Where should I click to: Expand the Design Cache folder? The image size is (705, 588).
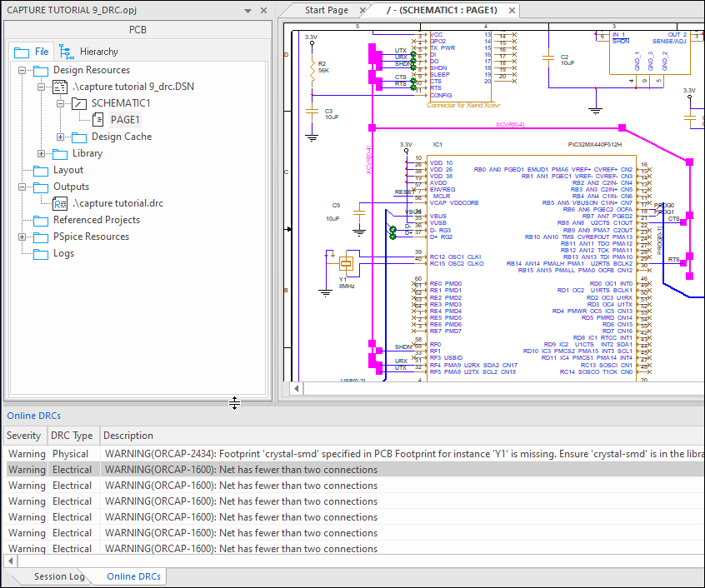point(60,137)
